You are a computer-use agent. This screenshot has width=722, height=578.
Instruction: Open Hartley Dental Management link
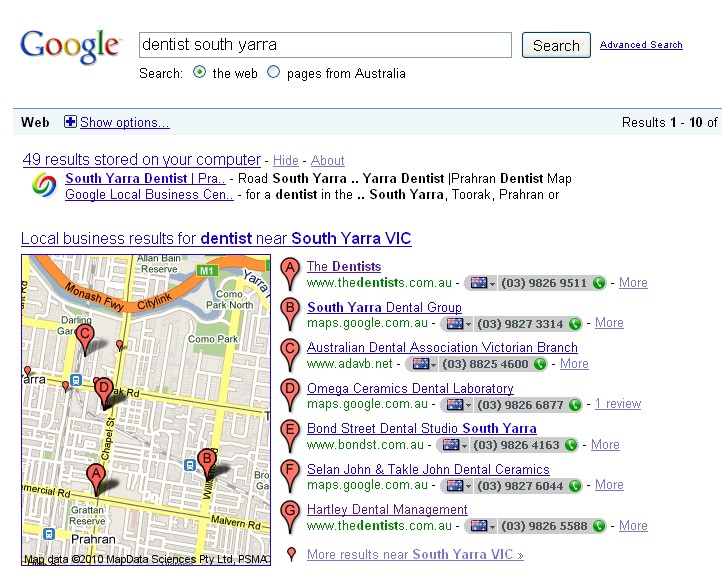pos(387,509)
